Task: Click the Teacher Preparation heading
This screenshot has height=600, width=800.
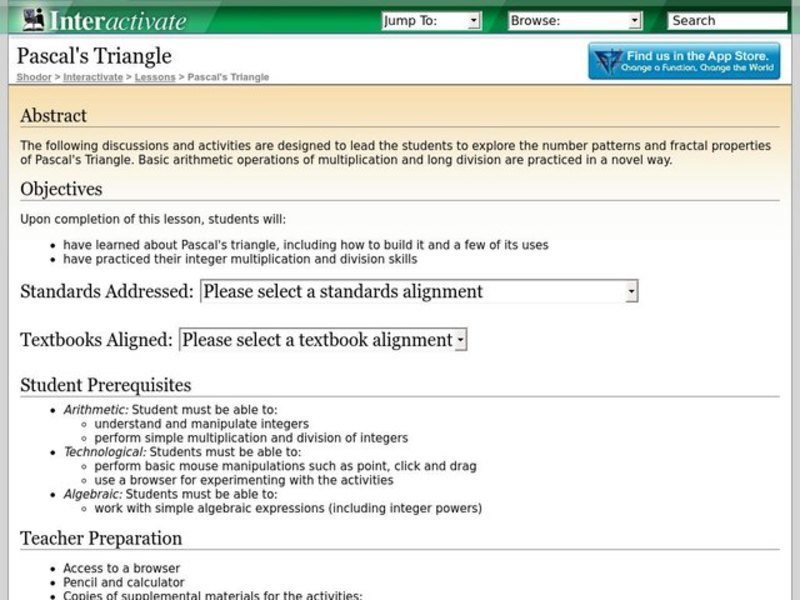Action: pyautogui.click(x=101, y=538)
